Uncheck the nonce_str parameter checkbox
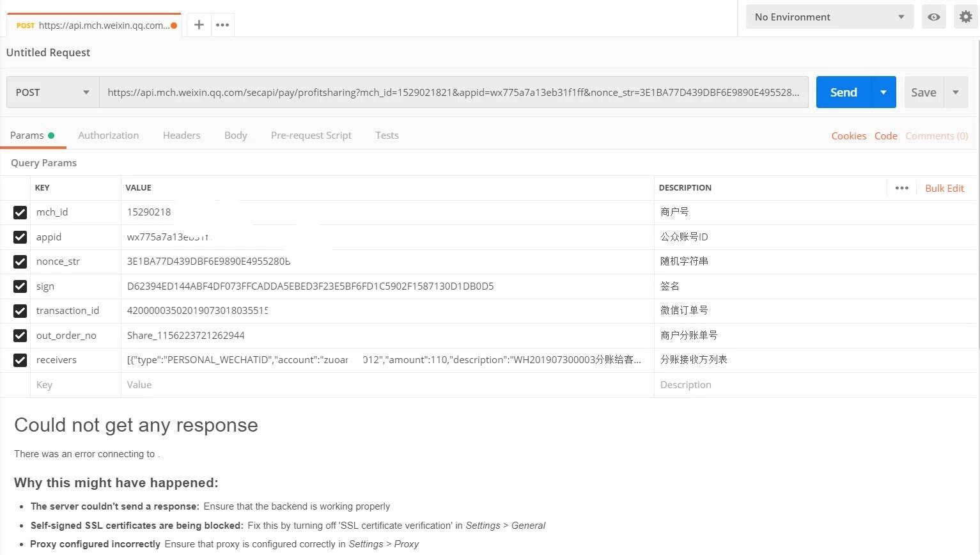The image size is (980, 555). (x=20, y=262)
